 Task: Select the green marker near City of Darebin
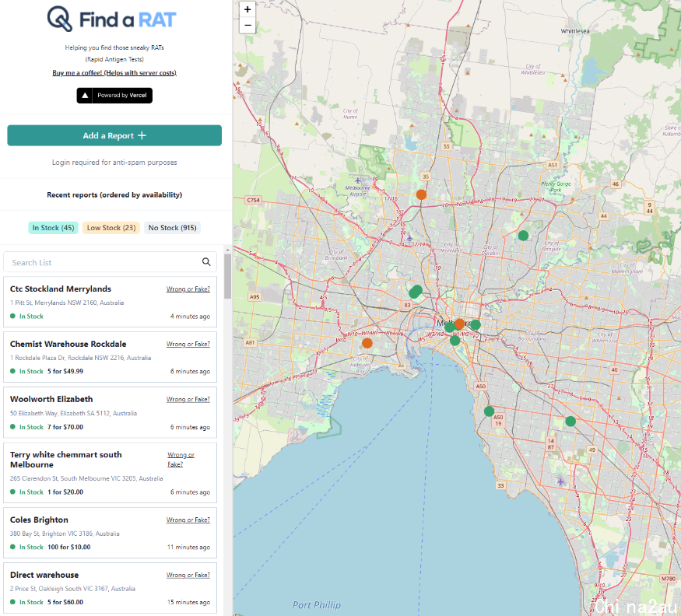[x=523, y=236]
